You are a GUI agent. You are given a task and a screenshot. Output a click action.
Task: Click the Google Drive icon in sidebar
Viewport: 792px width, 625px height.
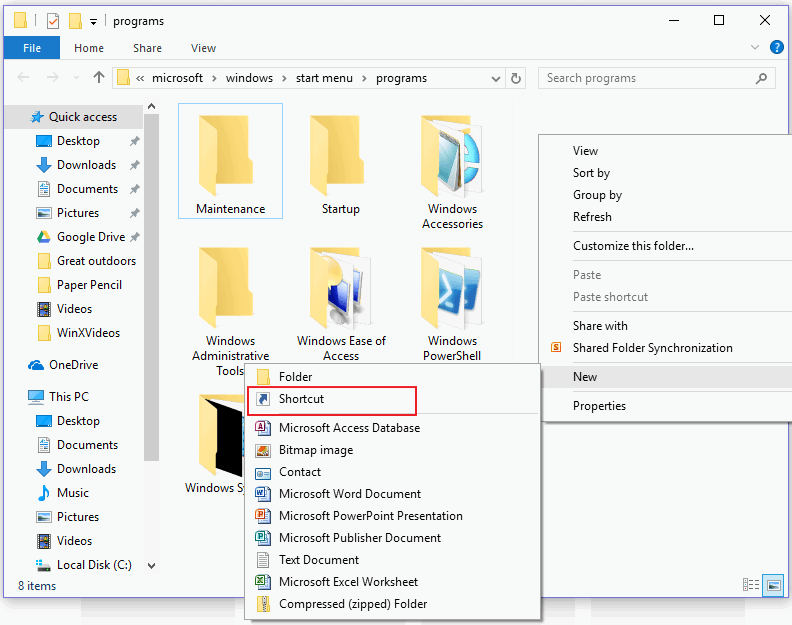pos(44,237)
